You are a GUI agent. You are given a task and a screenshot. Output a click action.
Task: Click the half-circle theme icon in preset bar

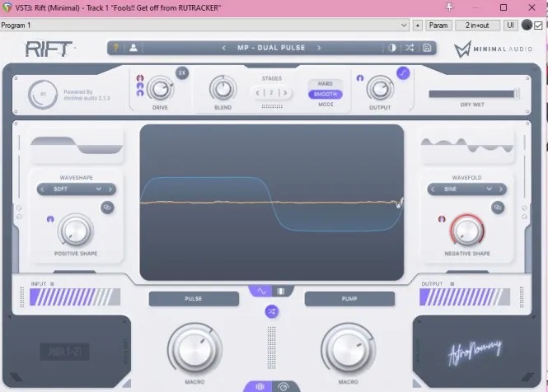(x=392, y=48)
